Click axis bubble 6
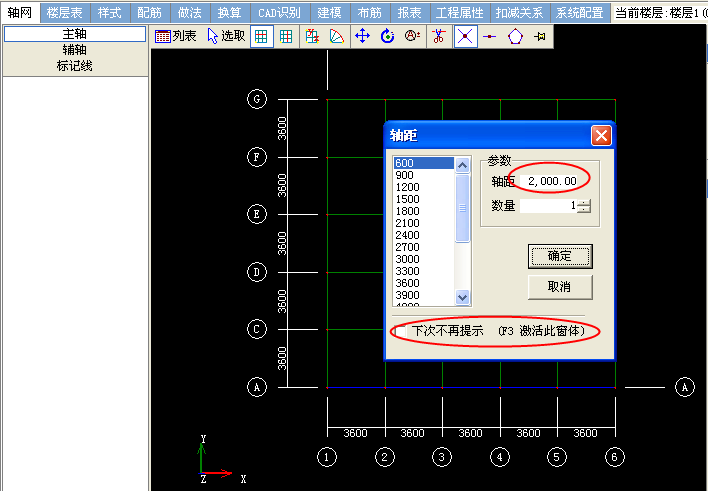Screen dimensions: 708x491 point(615,457)
